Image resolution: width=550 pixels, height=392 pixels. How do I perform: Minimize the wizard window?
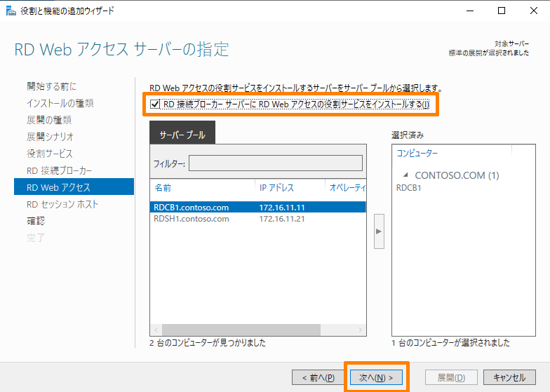(470, 11)
